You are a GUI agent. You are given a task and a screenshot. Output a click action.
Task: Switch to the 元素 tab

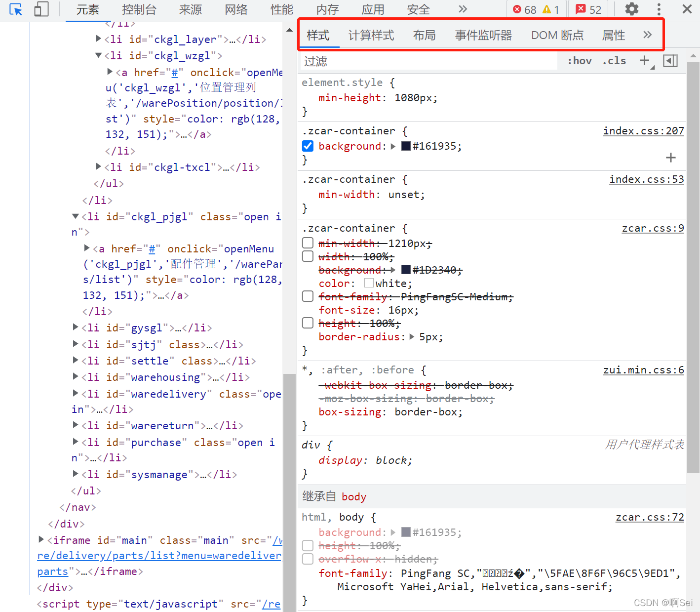(87, 10)
